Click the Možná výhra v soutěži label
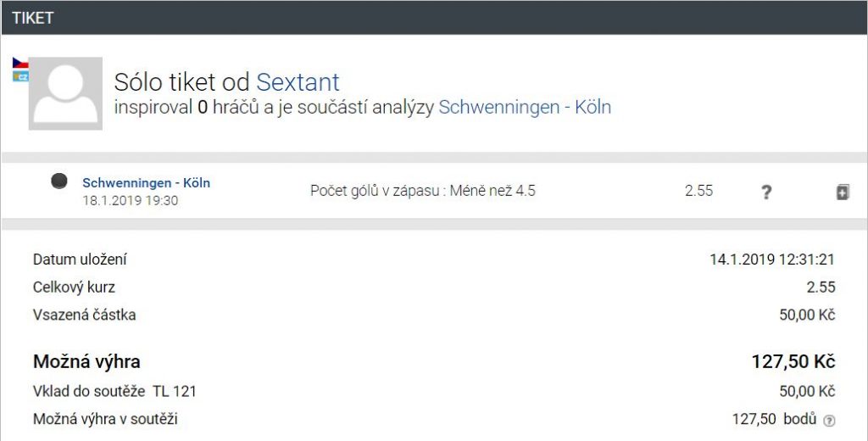 pyautogui.click(x=105, y=419)
